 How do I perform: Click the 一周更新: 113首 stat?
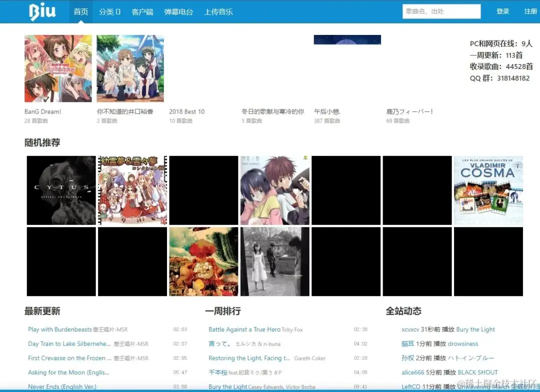click(496, 55)
